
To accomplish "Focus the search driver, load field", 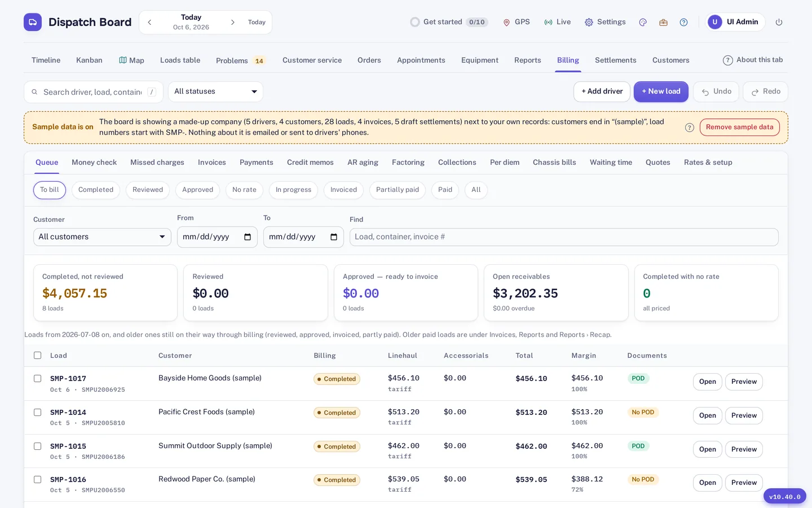I will coord(94,92).
